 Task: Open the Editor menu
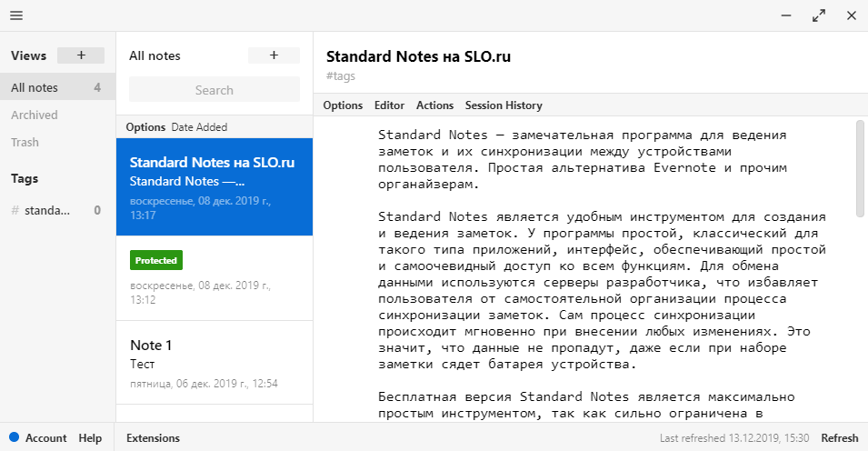(389, 105)
